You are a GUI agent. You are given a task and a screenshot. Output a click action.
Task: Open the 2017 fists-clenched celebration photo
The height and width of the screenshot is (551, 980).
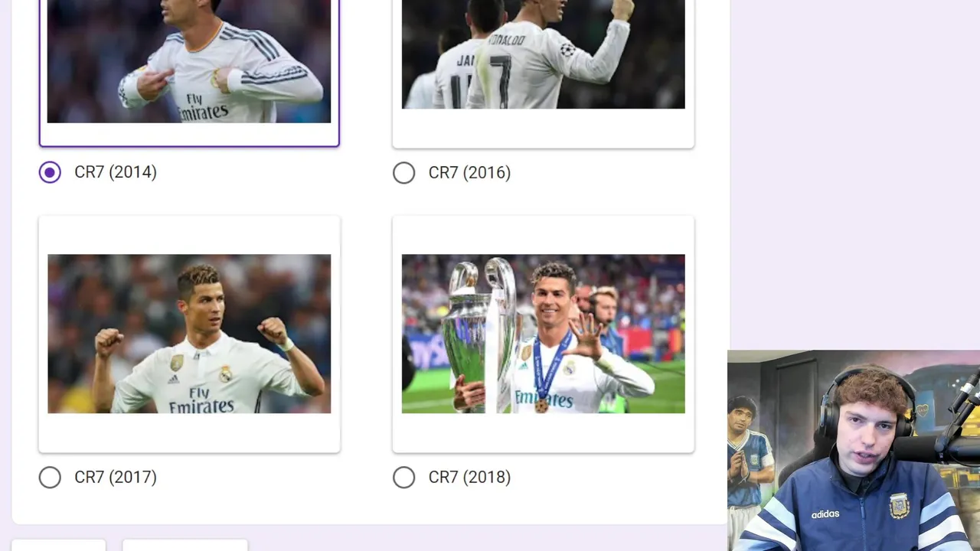(x=189, y=334)
